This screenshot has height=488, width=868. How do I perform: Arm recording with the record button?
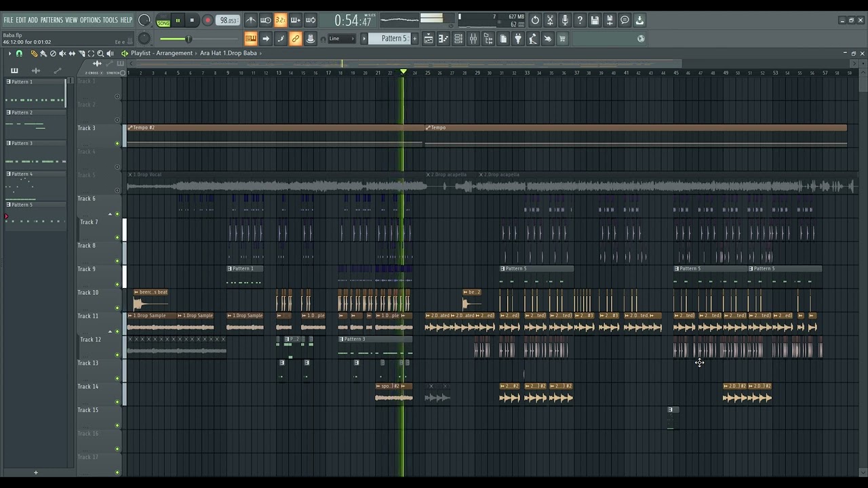click(x=208, y=20)
